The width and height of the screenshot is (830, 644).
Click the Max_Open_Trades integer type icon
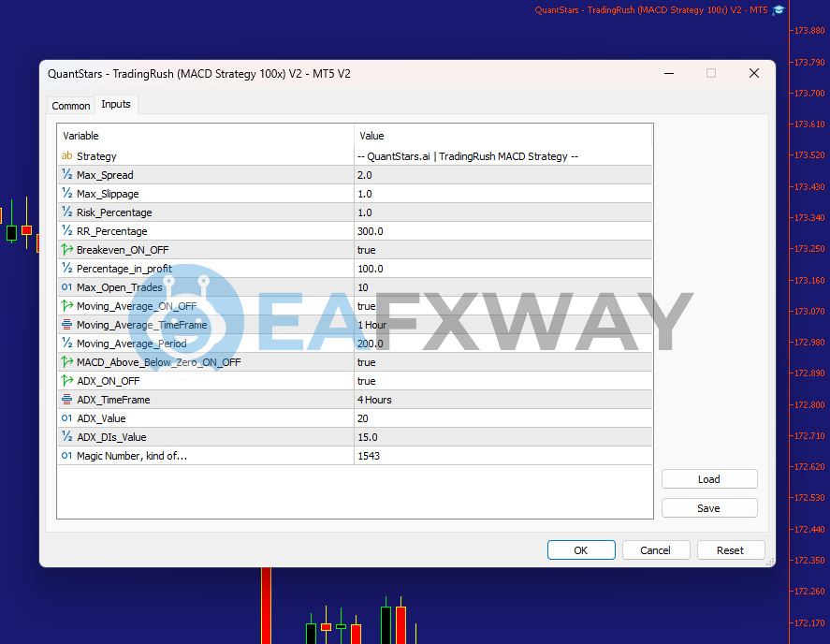pos(66,287)
